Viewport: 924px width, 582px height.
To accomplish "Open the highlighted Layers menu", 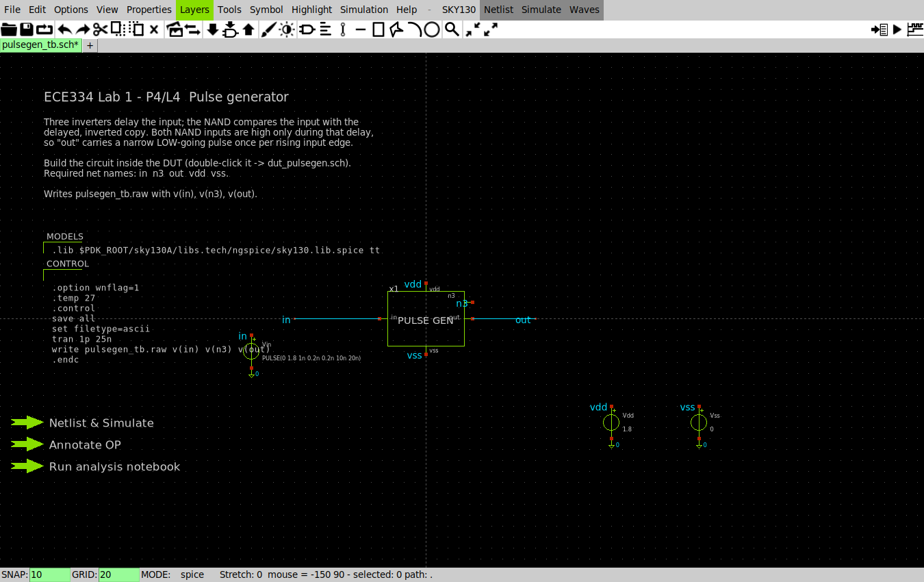I will click(x=195, y=10).
